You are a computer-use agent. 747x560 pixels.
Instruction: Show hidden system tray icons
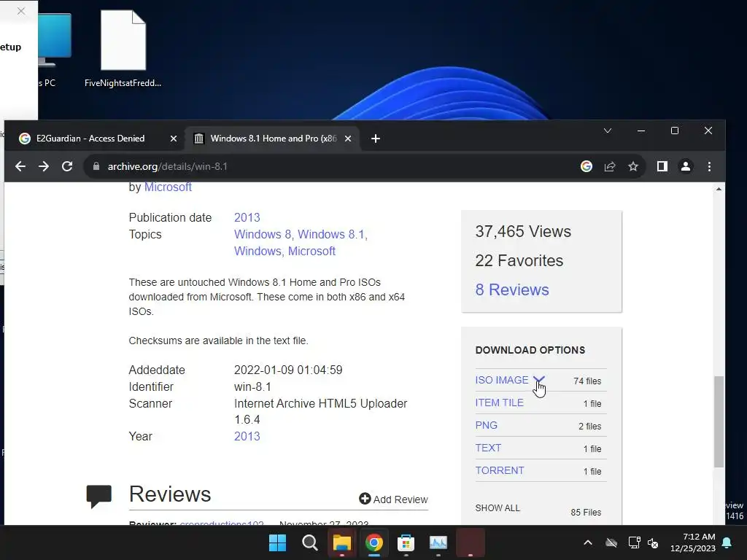(588, 542)
